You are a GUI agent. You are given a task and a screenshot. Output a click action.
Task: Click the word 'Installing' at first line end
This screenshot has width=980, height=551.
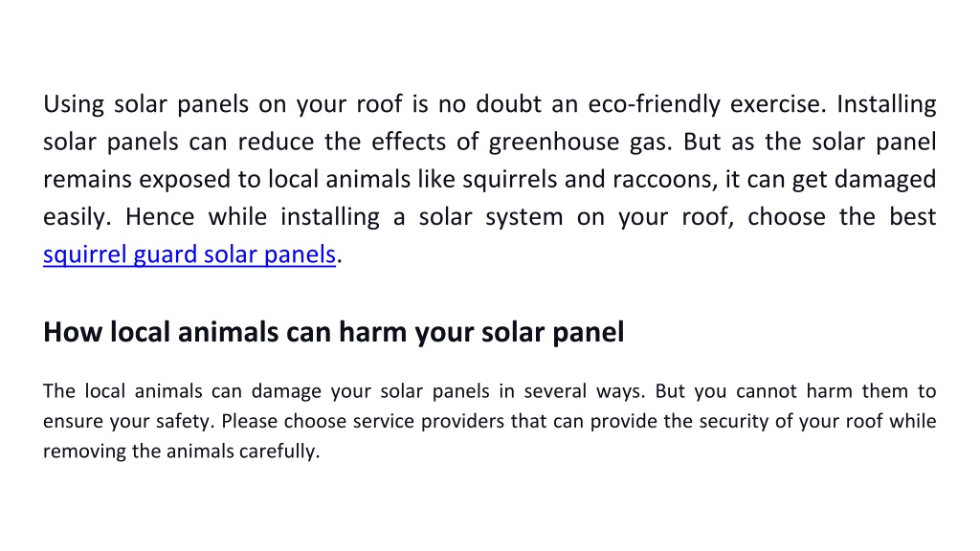tap(886, 104)
